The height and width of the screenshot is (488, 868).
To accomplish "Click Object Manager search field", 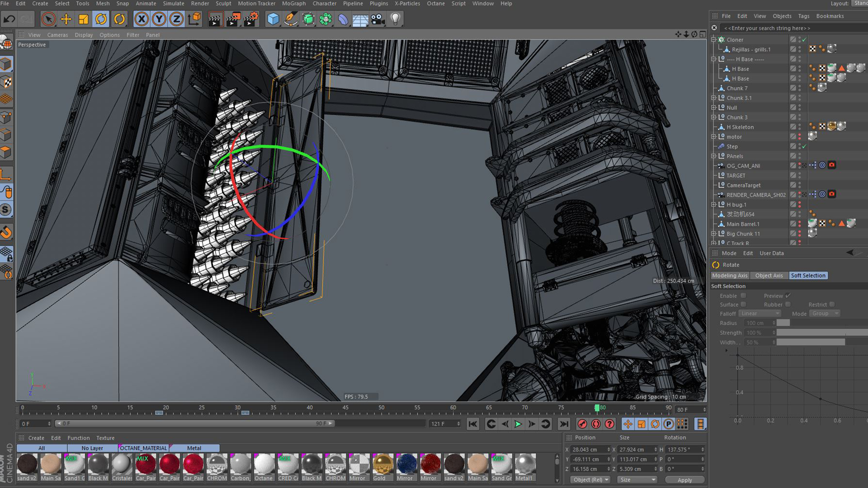I will click(793, 28).
